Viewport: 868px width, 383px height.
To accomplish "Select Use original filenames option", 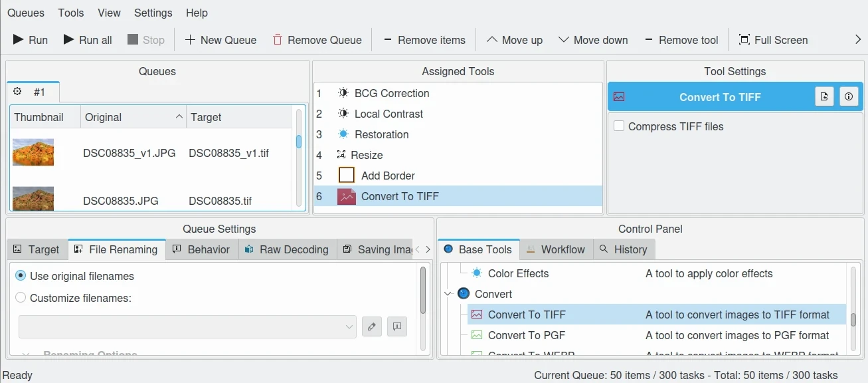I will pos(21,276).
